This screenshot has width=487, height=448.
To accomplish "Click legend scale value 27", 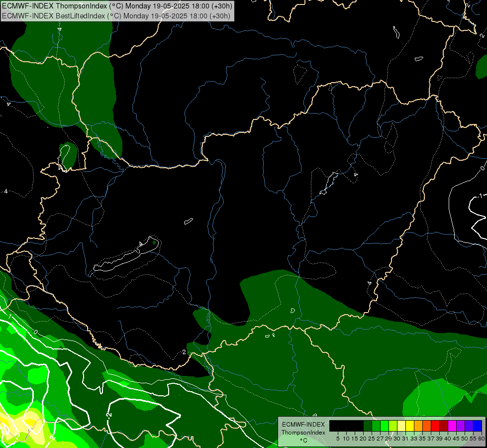I will coord(381,439).
